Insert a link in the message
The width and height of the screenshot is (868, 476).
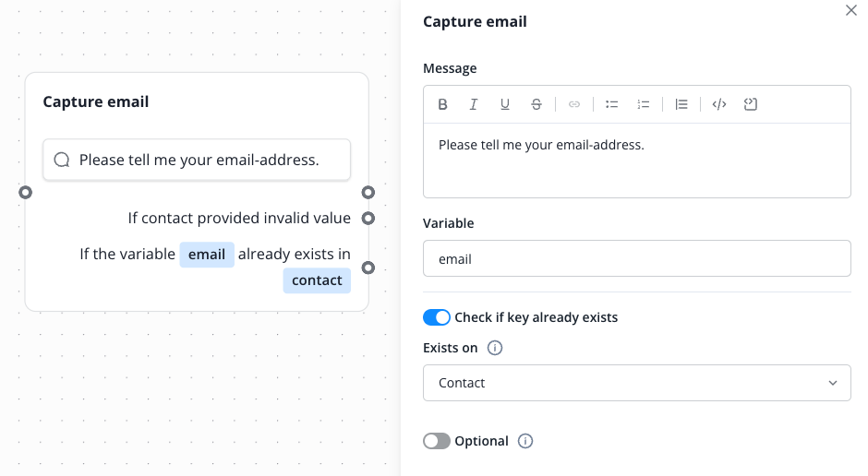pyautogui.click(x=574, y=104)
